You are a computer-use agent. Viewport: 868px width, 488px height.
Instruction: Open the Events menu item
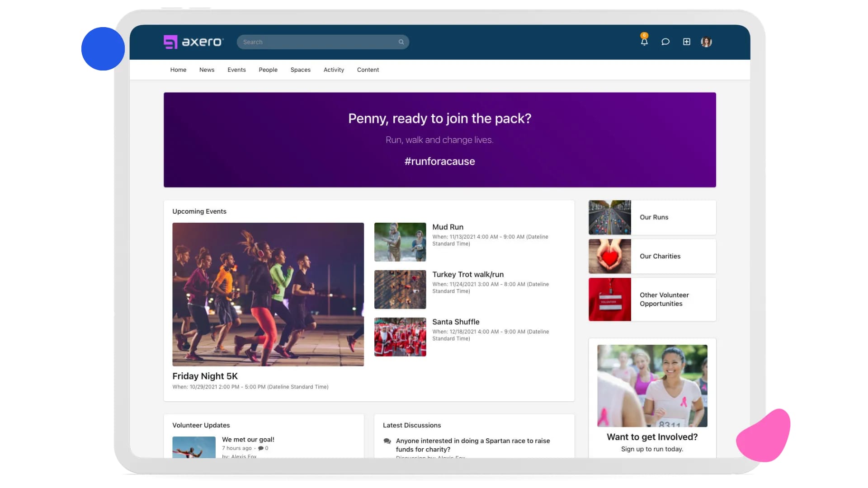236,70
